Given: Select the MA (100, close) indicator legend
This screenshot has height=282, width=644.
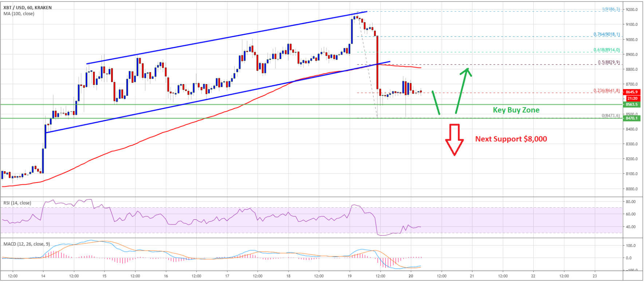Looking at the screenshot, I should coord(19,14).
